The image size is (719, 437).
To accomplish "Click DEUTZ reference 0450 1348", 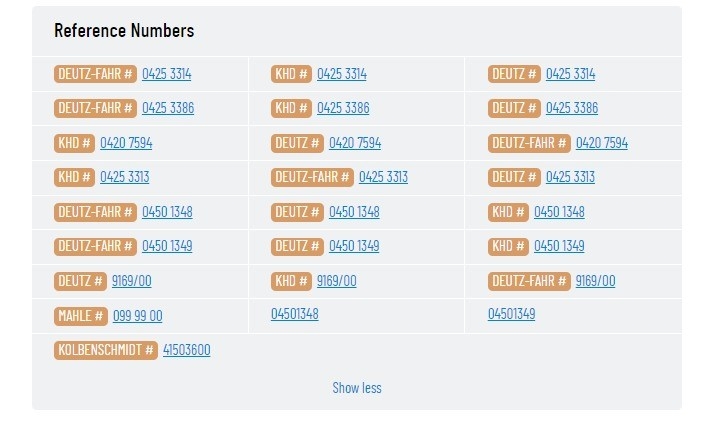I will [354, 212].
